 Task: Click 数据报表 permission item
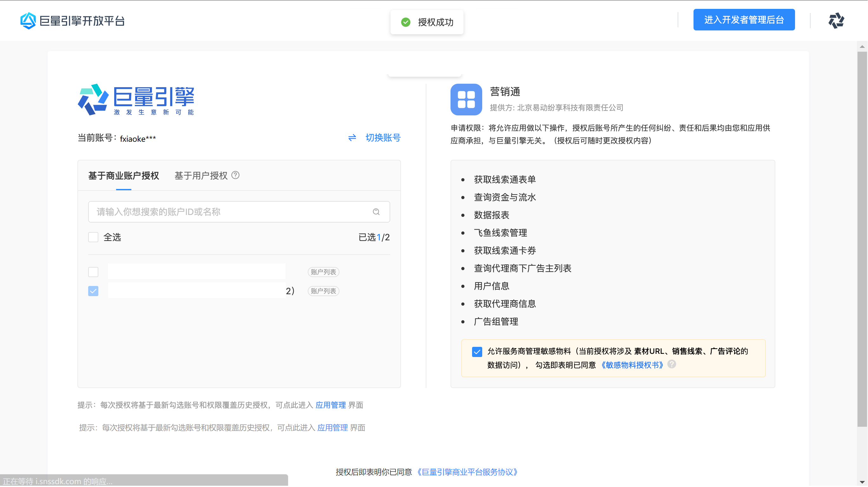[491, 215]
